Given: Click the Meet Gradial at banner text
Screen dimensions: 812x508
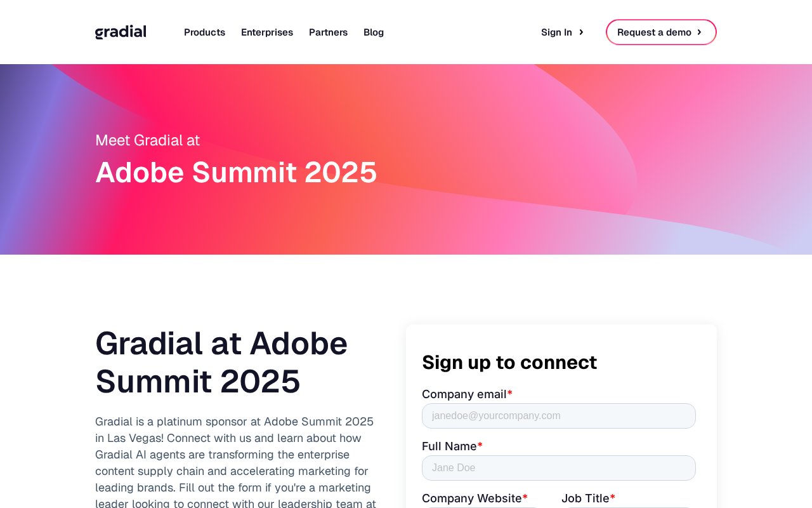Looking at the screenshot, I should click(x=147, y=140).
